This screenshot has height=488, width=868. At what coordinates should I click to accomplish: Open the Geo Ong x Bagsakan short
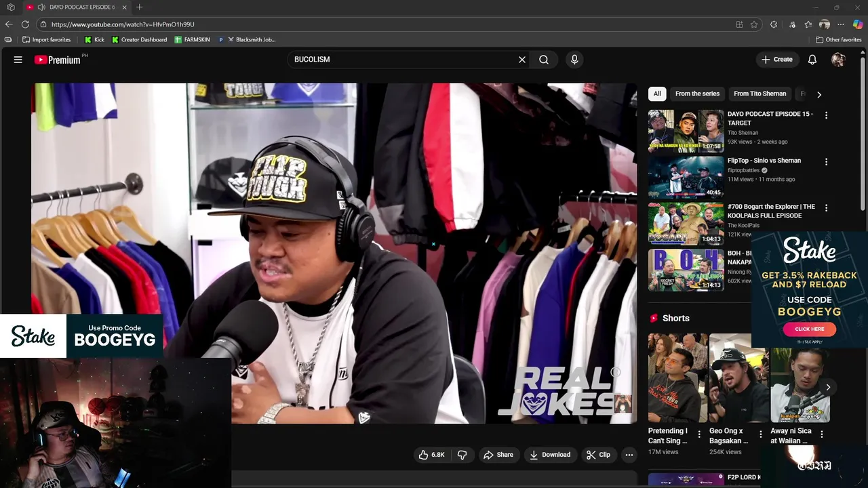click(738, 378)
